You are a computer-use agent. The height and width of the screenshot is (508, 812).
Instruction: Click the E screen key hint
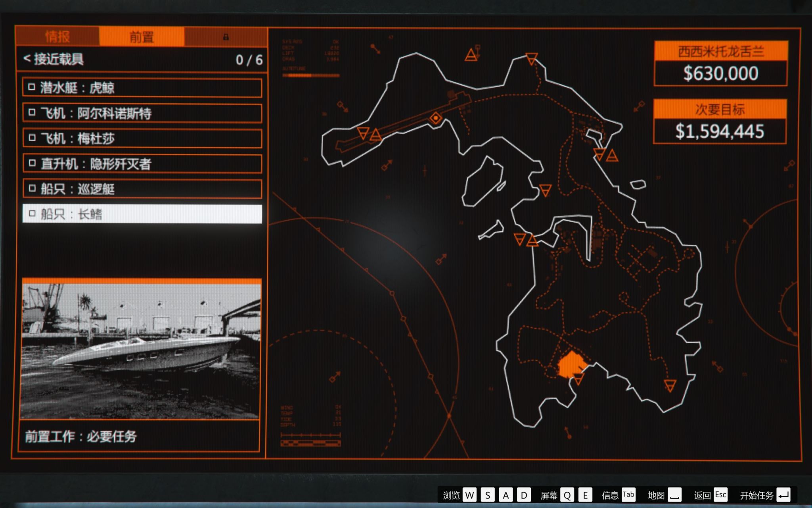[585, 495]
